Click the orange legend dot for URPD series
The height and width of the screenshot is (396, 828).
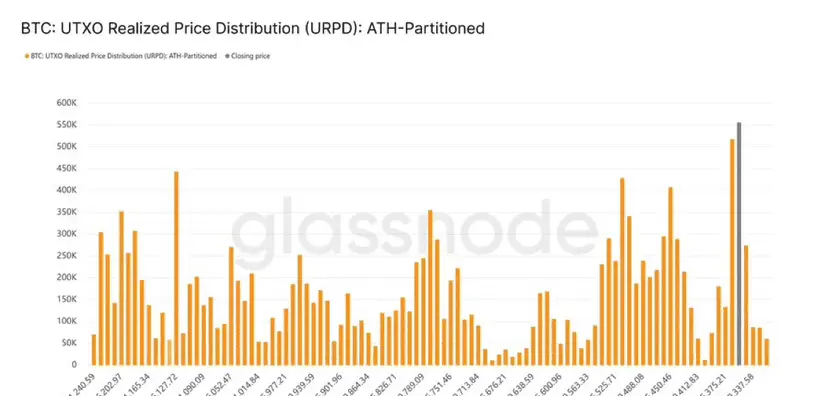coord(27,56)
